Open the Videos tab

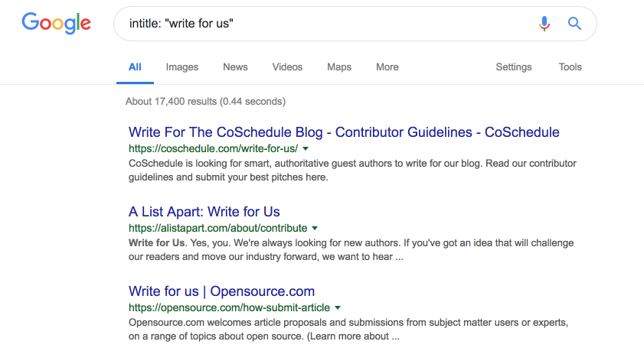click(x=287, y=67)
